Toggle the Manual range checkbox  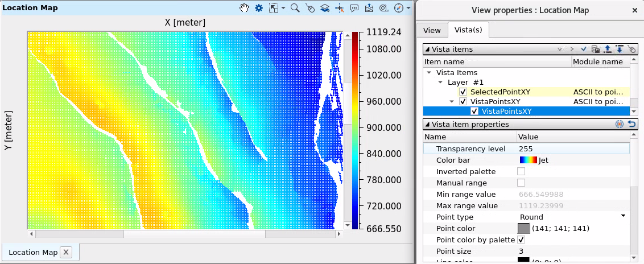(x=521, y=183)
